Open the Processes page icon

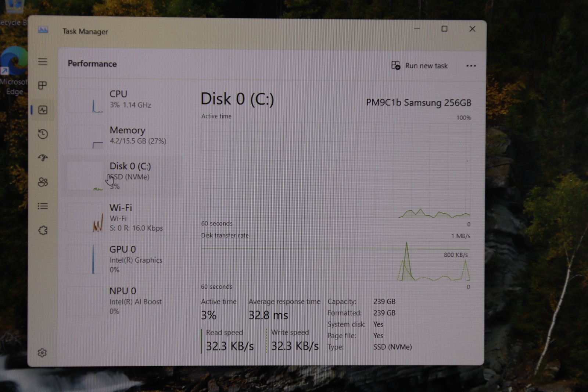tap(43, 86)
